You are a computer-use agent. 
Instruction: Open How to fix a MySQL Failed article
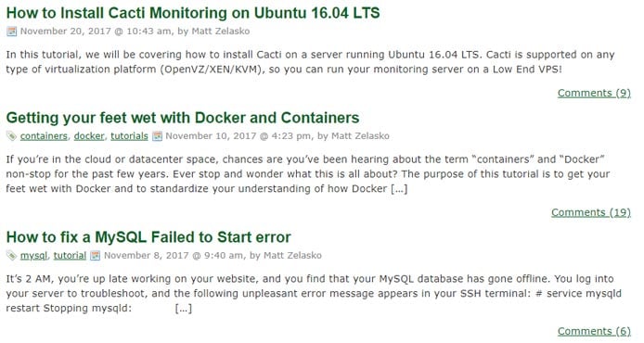[x=148, y=237]
